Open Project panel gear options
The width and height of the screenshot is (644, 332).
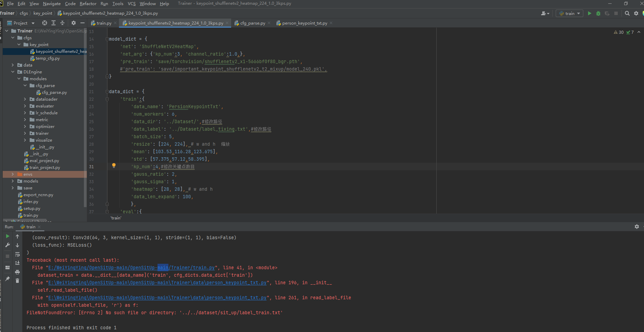[x=74, y=23]
